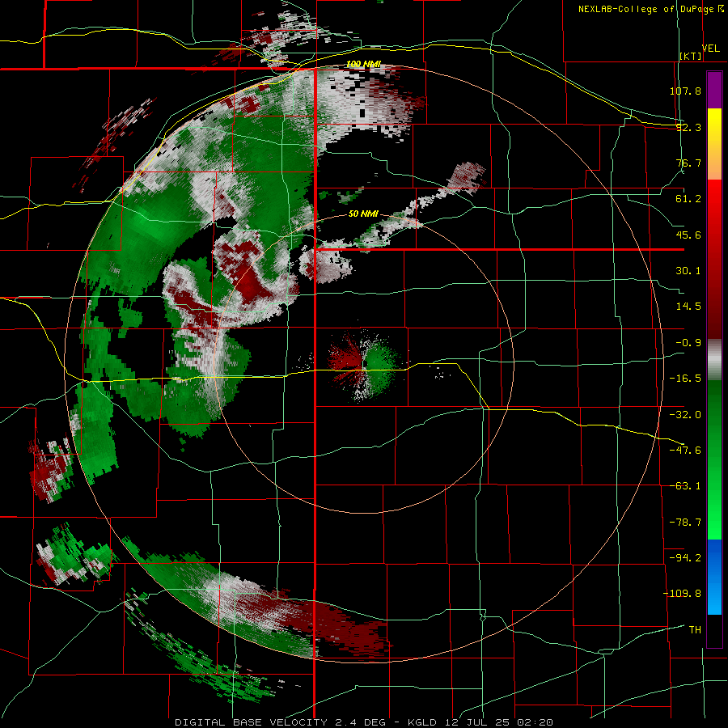Click the 61.2 legend value
Screen dimensions: 728x728
pyautogui.click(x=688, y=199)
